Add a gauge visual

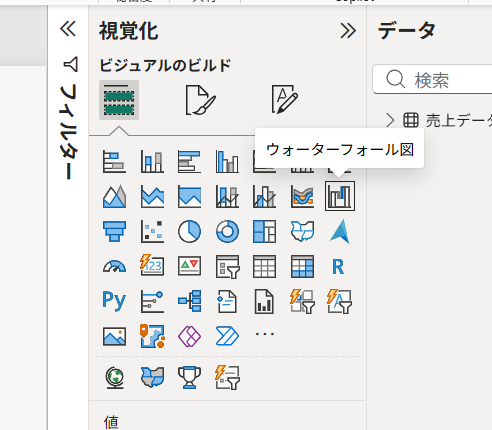(114, 266)
